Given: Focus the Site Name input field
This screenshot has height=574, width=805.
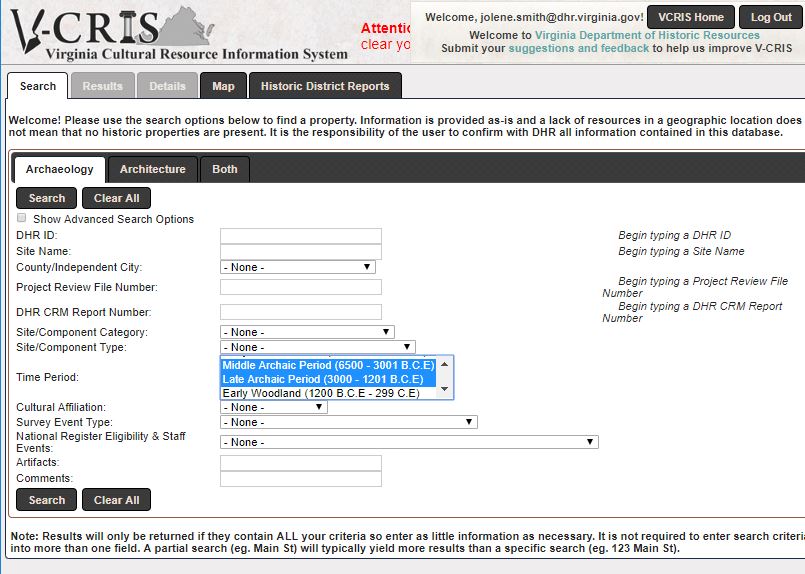Looking at the screenshot, I should pos(301,252).
